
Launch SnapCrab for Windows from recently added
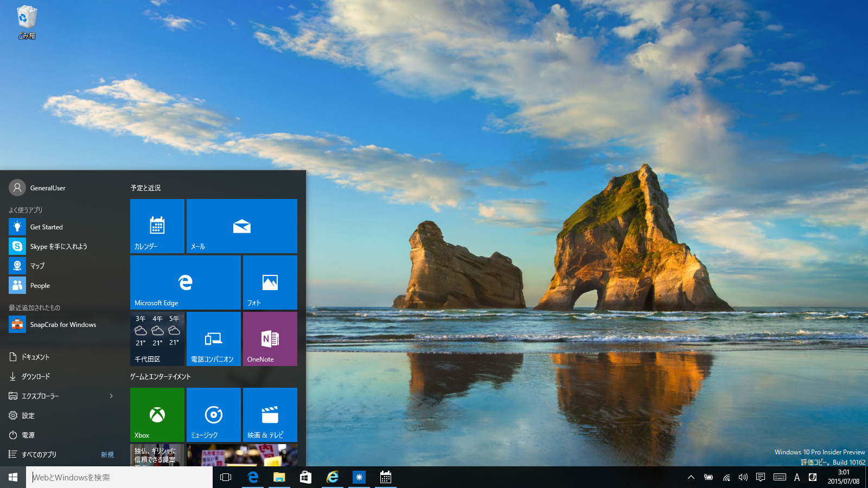tap(63, 325)
